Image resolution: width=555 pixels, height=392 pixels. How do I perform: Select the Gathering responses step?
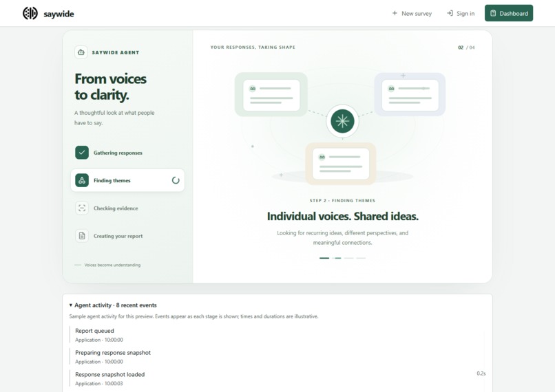(127, 153)
